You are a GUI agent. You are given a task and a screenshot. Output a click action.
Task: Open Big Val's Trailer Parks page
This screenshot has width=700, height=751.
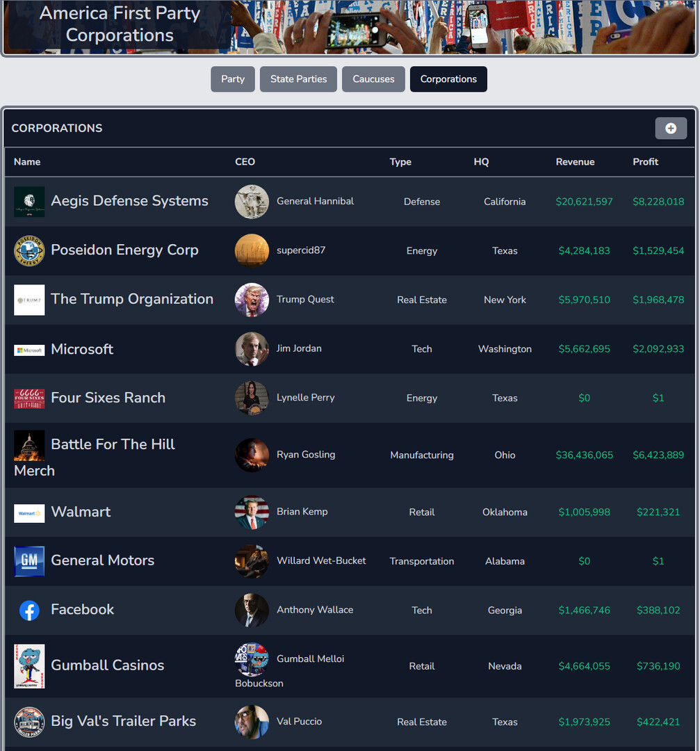click(123, 721)
